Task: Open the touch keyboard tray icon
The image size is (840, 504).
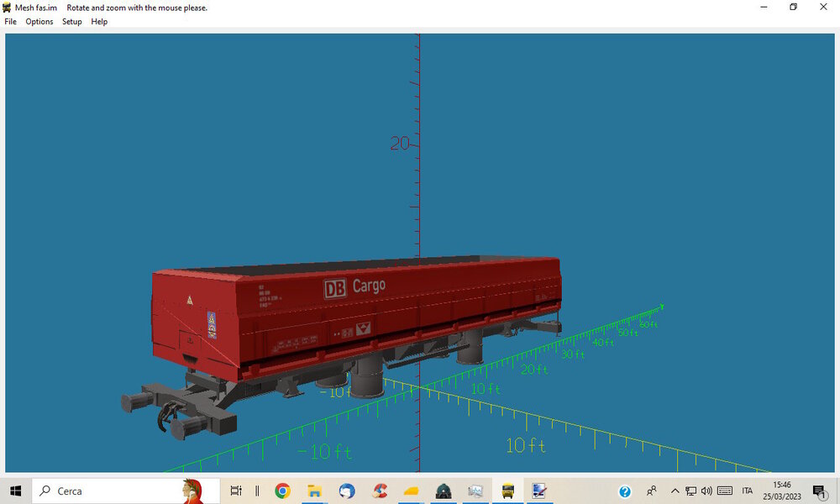Action: click(725, 491)
